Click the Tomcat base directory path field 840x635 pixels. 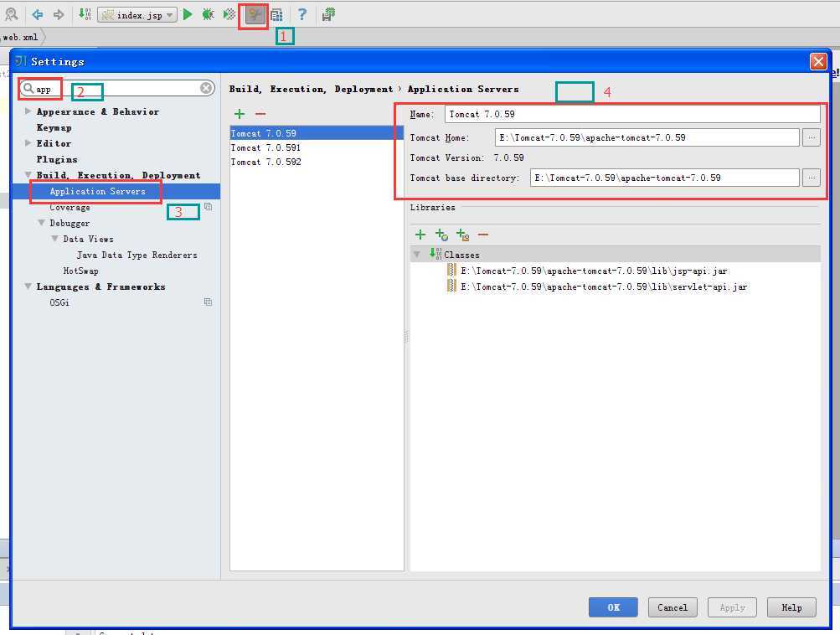click(665, 178)
